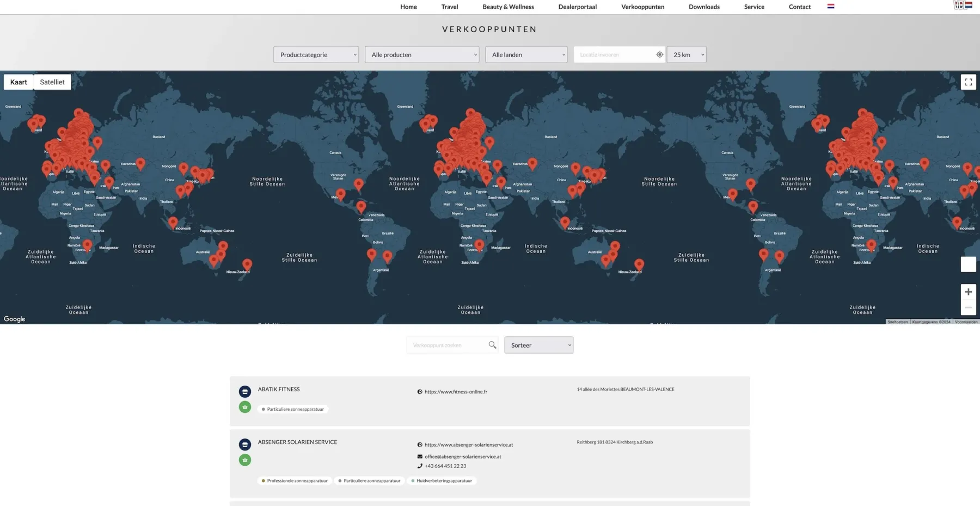The image size is (980, 506).
Task: Click the envelope icon beside office@absenger-solarienservice.at
Action: coord(420,456)
